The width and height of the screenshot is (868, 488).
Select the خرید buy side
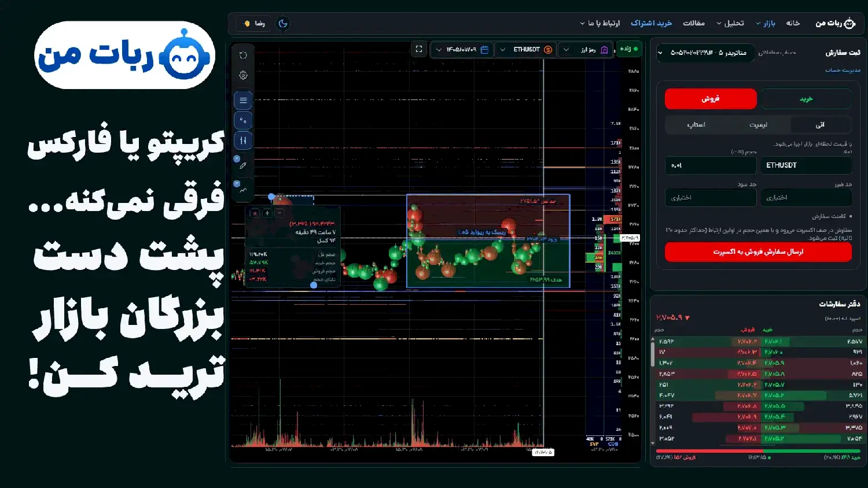(806, 99)
